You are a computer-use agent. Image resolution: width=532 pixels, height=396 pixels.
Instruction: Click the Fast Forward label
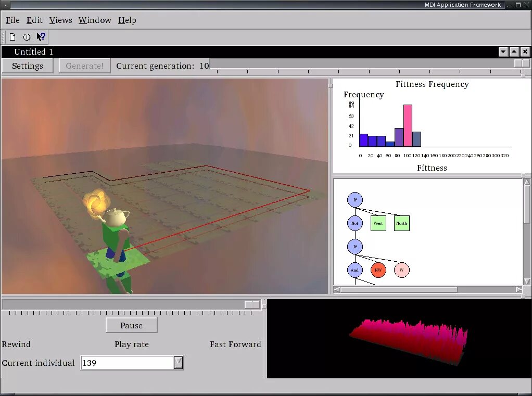click(235, 344)
